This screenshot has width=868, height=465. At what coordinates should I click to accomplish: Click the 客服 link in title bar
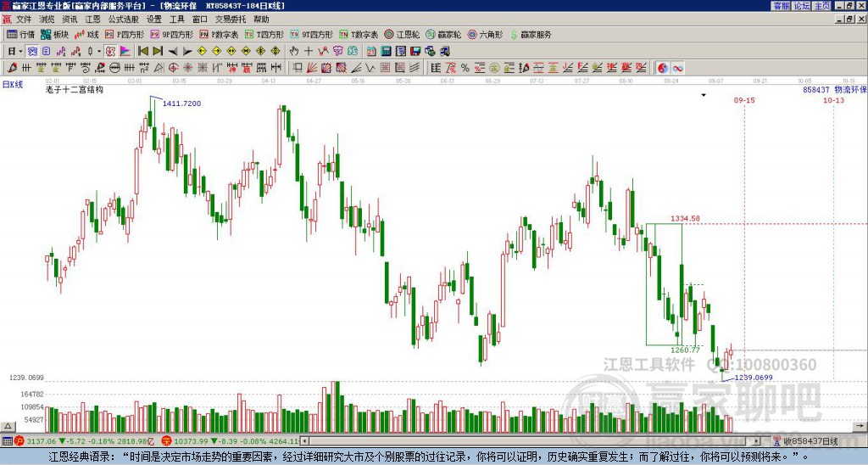[x=782, y=6]
